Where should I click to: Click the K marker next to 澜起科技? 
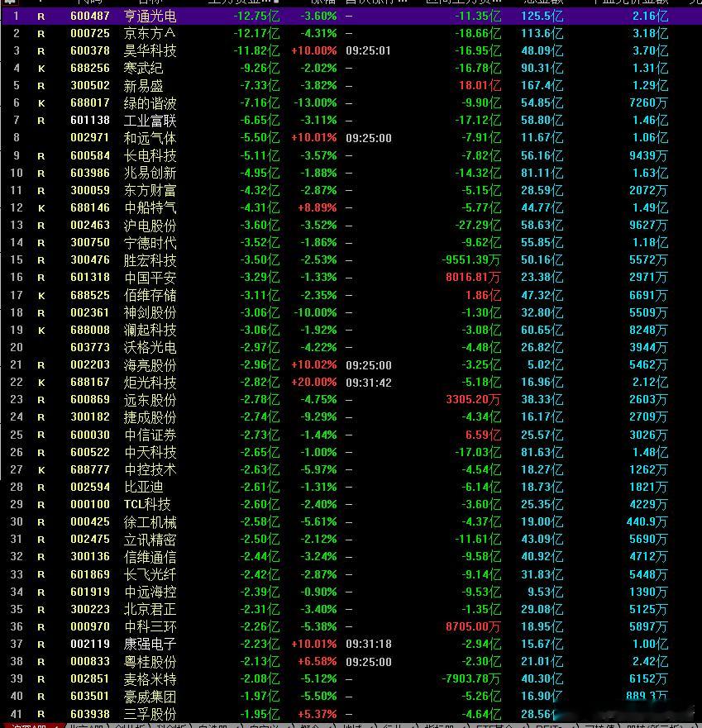(41, 331)
